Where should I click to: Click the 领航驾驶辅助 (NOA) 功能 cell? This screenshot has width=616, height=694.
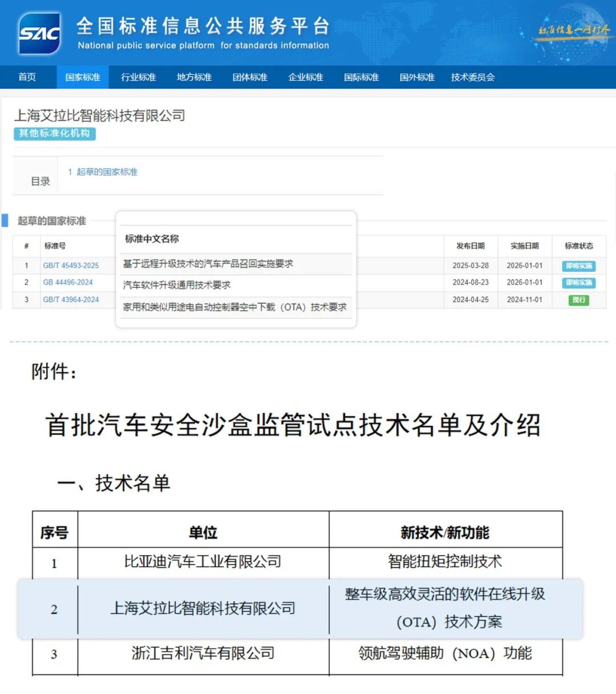pos(445,653)
